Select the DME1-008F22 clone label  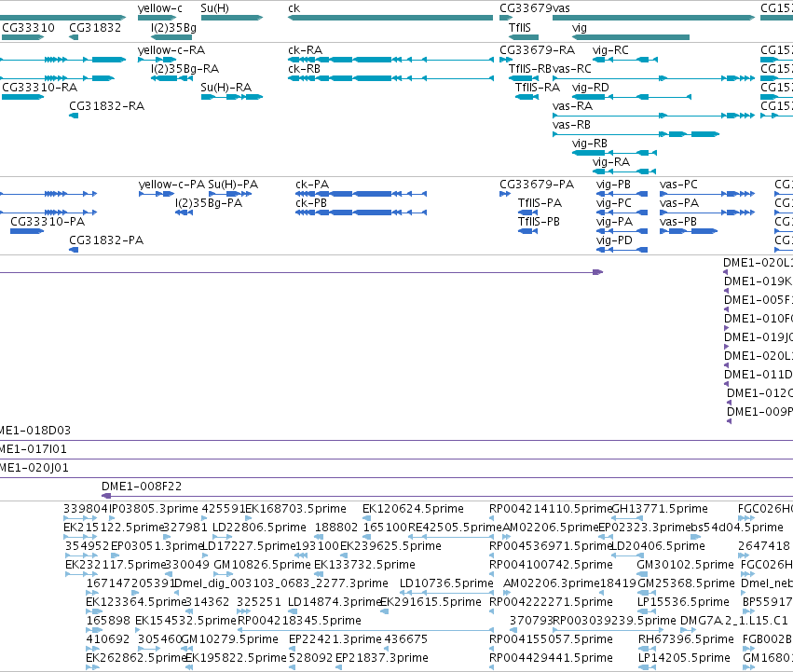(142, 487)
